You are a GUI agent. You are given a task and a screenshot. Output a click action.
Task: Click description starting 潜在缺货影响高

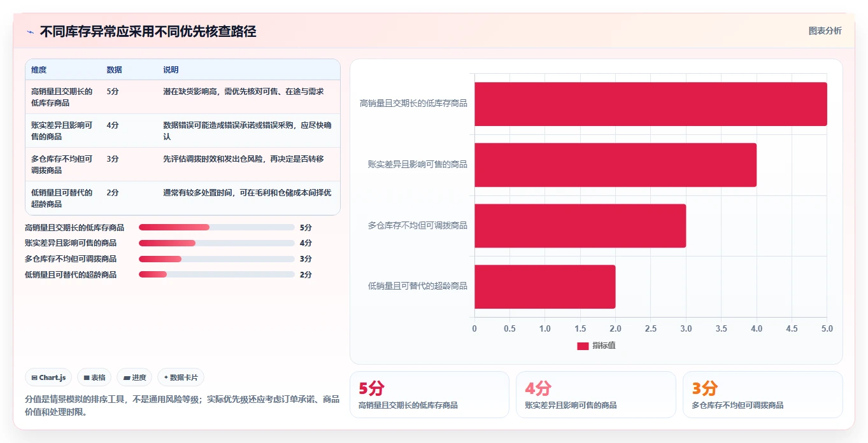pyautogui.click(x=243, y=92)
